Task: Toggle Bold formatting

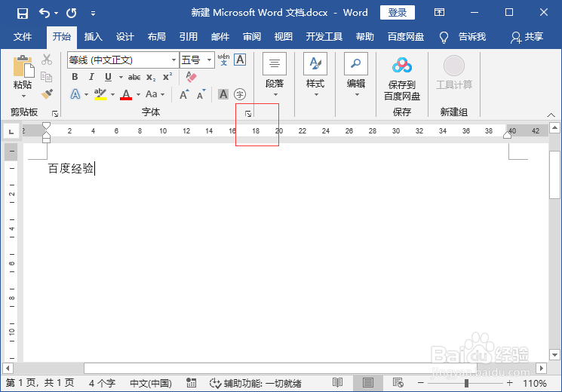Action: [75, 77]
